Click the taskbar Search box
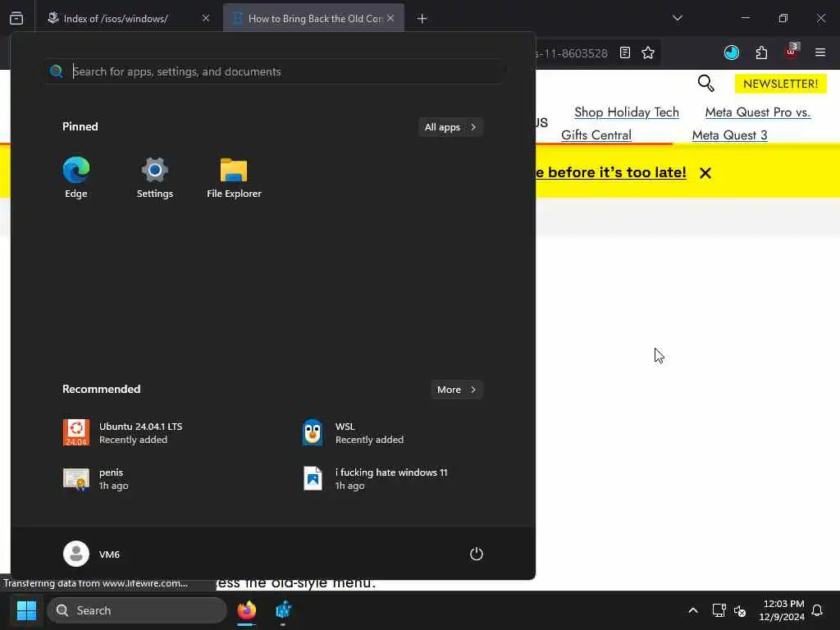The height and width of the screenshot is (630, 840). [x=137, y=610]
